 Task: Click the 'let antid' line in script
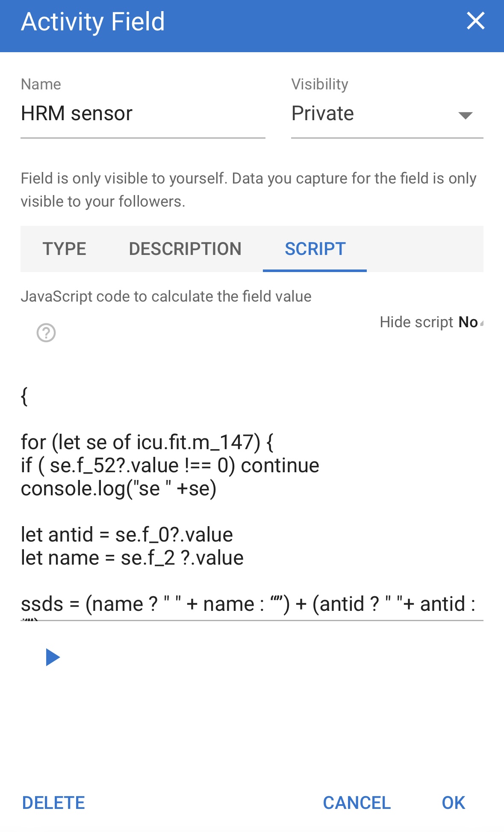tap(127, 535)
